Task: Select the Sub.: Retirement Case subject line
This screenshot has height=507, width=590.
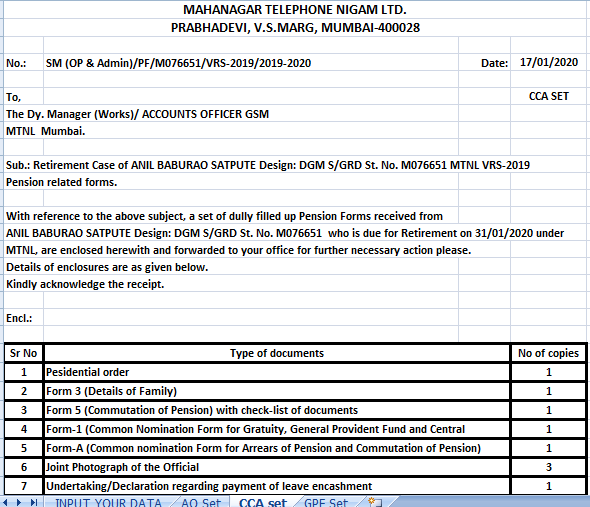Action: [268, 165]
